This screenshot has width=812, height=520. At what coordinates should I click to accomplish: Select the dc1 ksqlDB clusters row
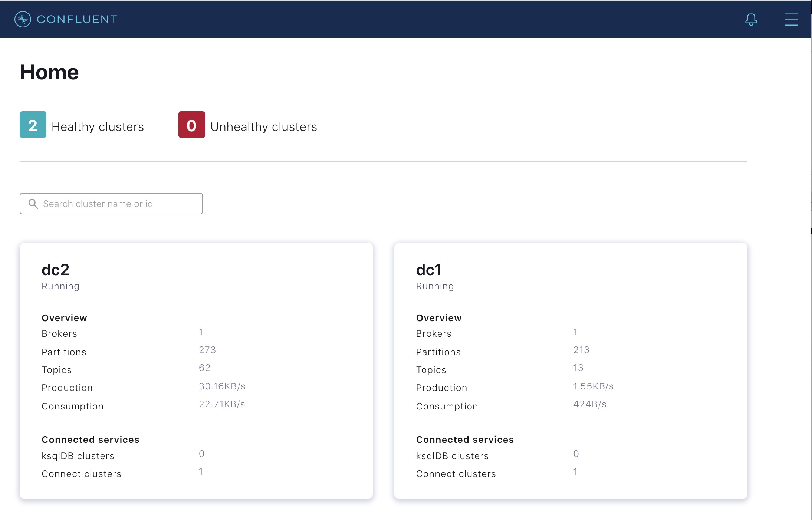click(x=452, y=456)
